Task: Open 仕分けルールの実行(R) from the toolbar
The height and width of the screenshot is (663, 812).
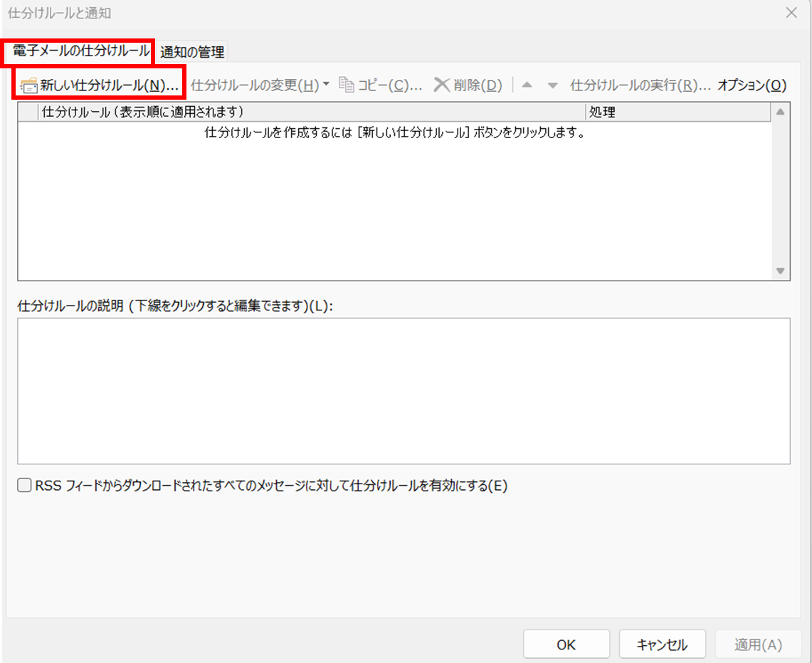Action: pyautogui.click(x=640, y=85)
